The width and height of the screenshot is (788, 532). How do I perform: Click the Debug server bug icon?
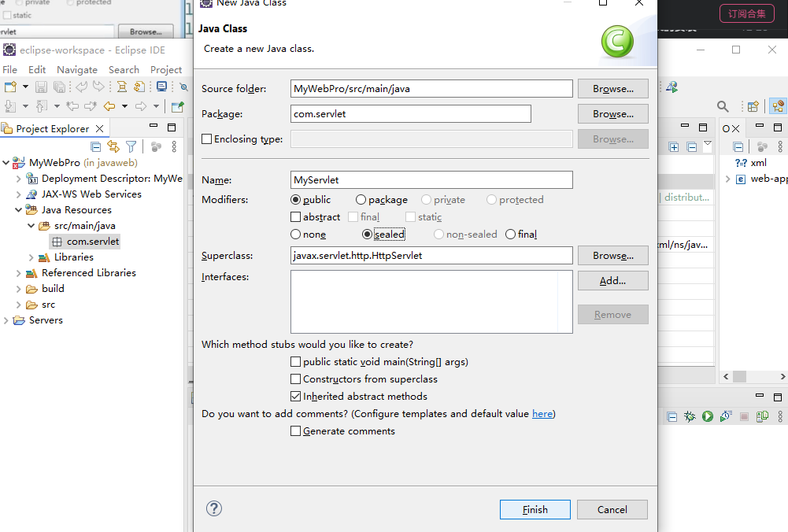point(690,416)
